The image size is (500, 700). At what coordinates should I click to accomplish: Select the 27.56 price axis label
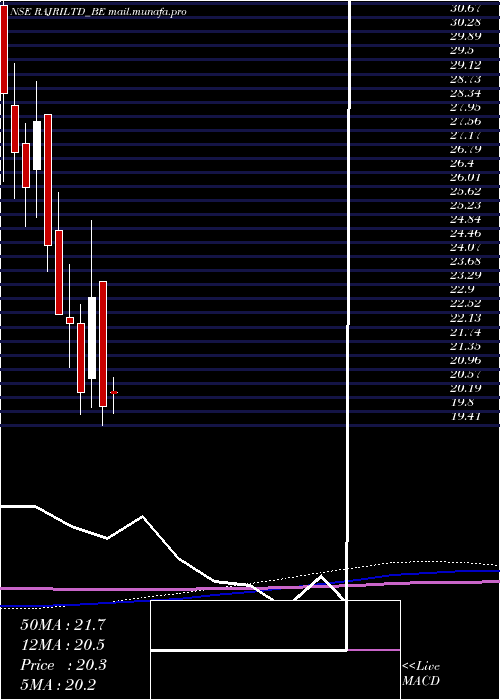pyautogui.click(x=465, y=121)
